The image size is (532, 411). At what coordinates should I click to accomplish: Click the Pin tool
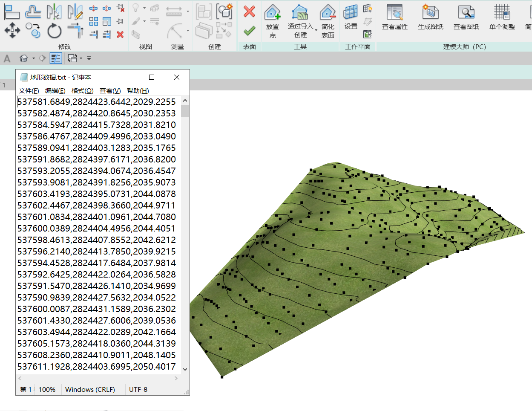tap(121, 21)
